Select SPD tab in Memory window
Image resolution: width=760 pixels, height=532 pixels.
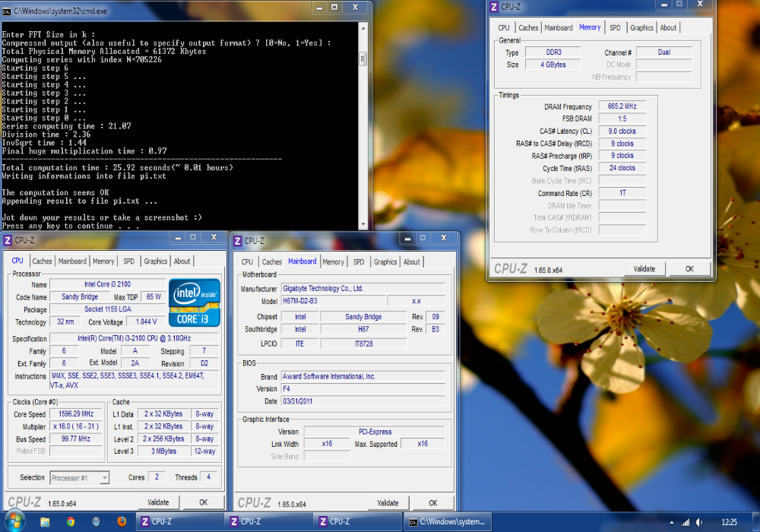point(615,27)
